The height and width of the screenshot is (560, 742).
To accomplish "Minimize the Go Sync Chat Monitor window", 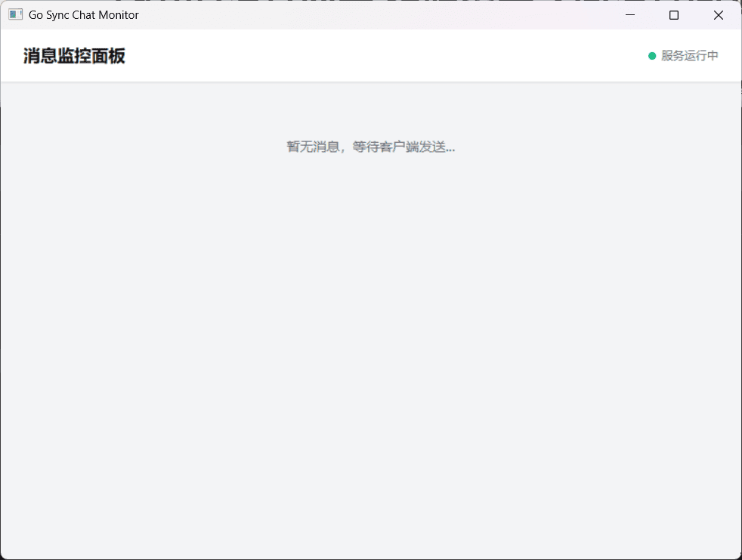I will 630,15.
